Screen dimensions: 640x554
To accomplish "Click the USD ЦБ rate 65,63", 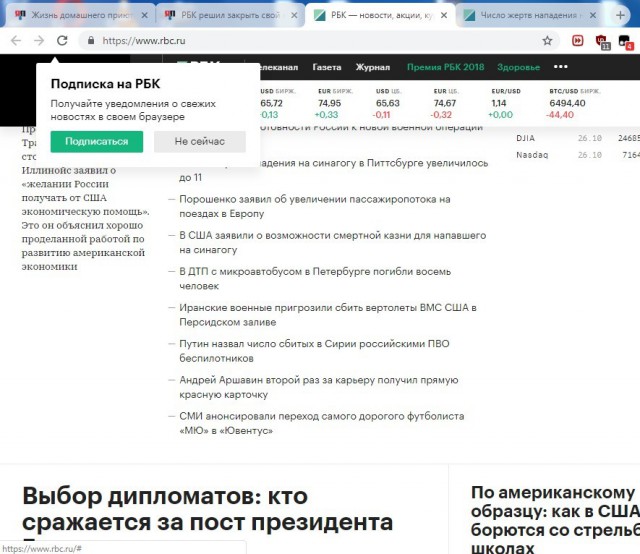I will click(388, 103).
